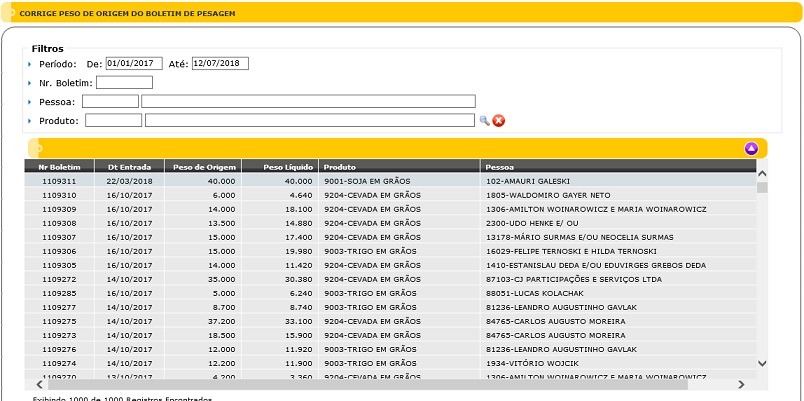
Task: Click the blue arrow bullet beside Pessoa
Action: tap(31, 102)
